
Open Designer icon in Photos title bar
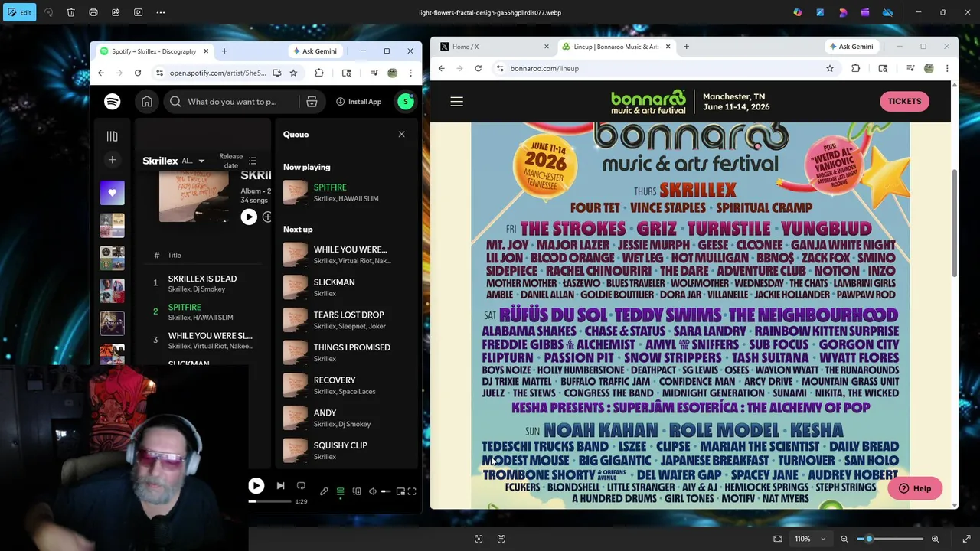tap(843, 12)
